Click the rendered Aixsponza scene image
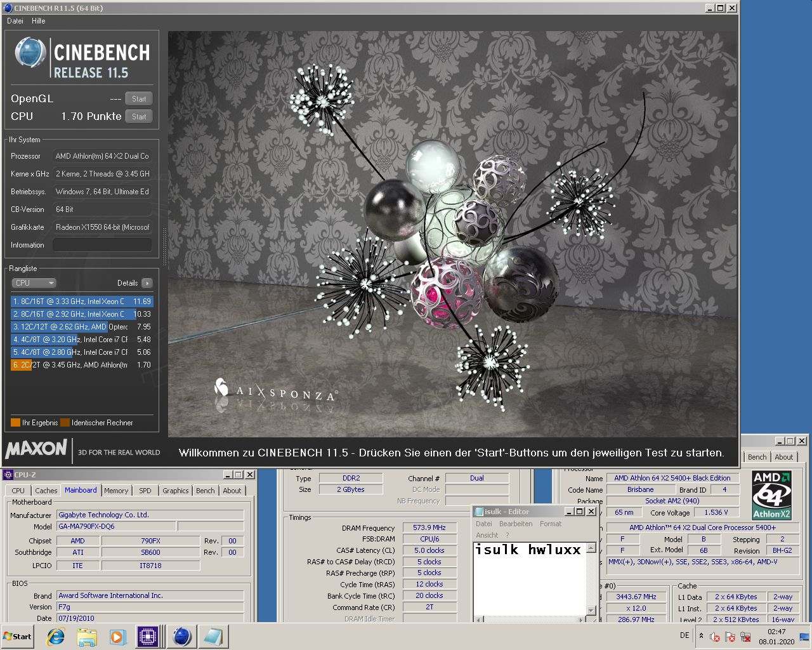This screenshot has height=650, width=812. click(453, 234)
